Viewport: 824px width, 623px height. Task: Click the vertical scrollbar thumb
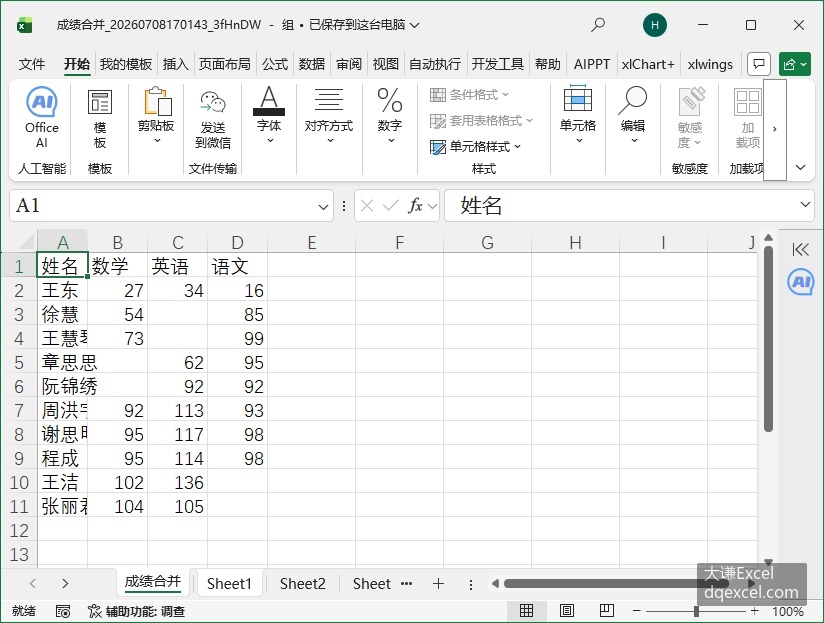(768, 339)
